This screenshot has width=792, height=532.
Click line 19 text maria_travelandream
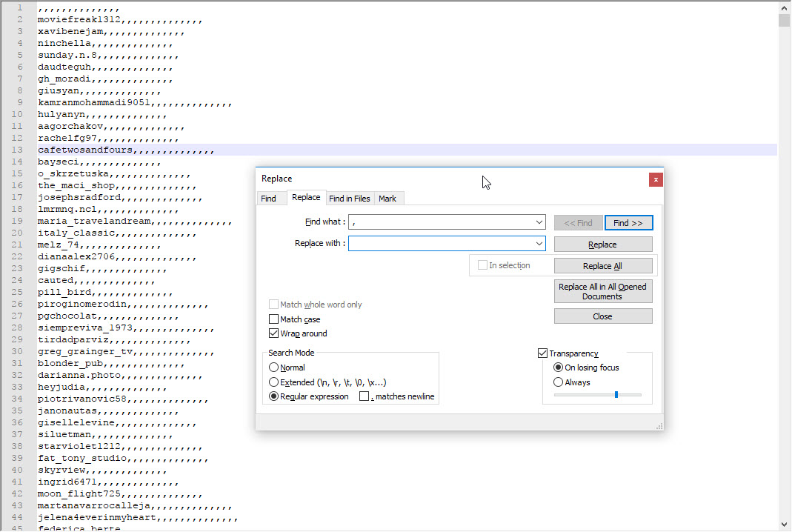click(94, 221)
